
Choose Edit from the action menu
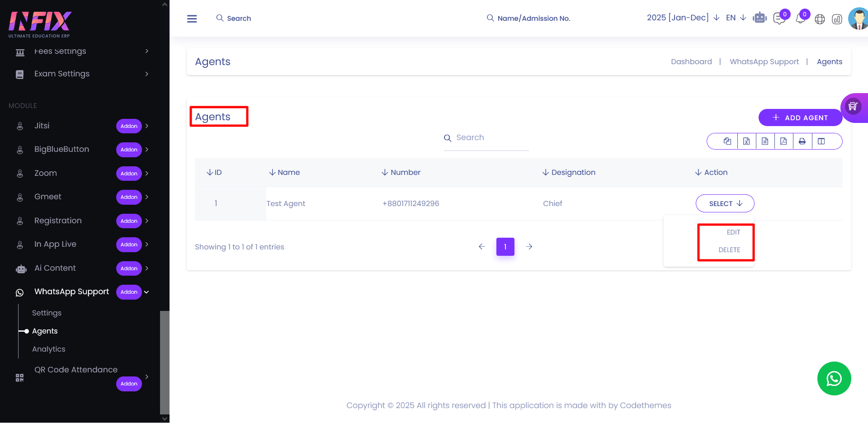[x=733, y=232]
